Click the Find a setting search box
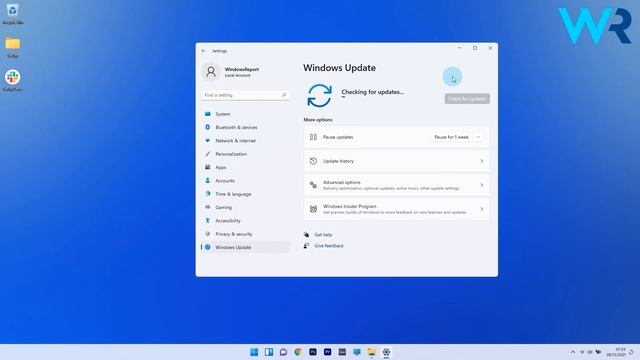This screenshot has width=640, height=360. [245, 95]
